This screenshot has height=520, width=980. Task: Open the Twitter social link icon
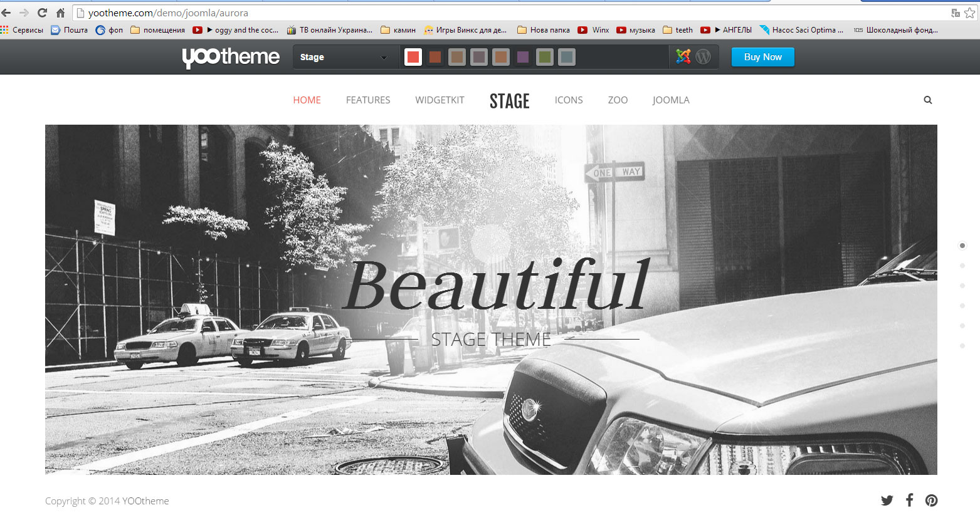887,500
